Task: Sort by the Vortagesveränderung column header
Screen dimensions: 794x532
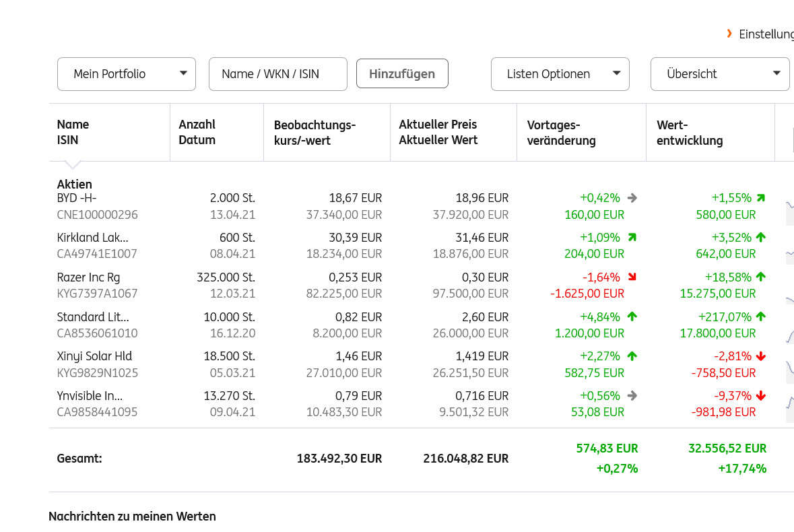Action: click(561, 133)
